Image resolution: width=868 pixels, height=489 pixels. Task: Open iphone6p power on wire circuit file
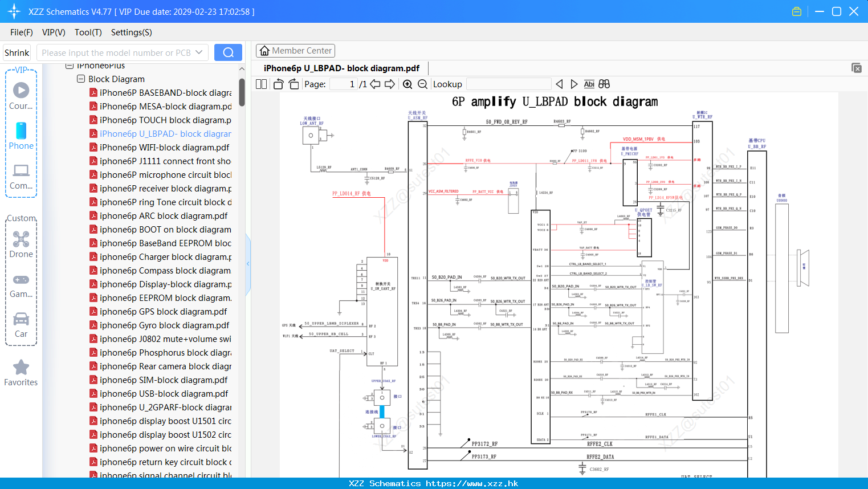(160, 449)
